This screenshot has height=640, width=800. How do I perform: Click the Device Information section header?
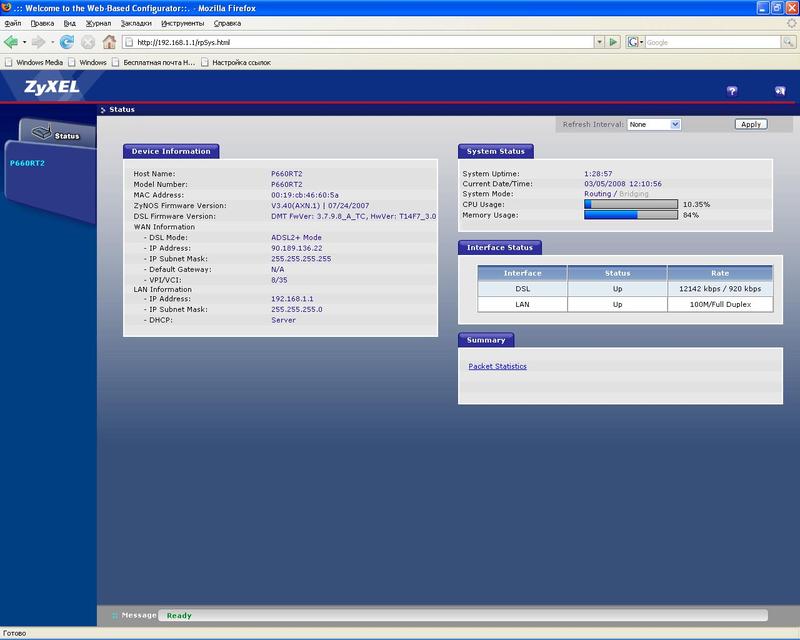click(171, 151)
